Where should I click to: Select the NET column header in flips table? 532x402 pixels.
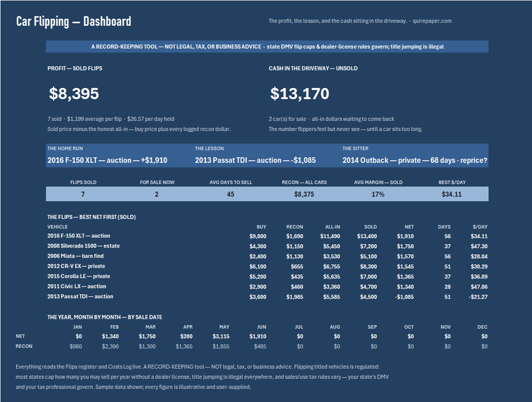point(409,227)
